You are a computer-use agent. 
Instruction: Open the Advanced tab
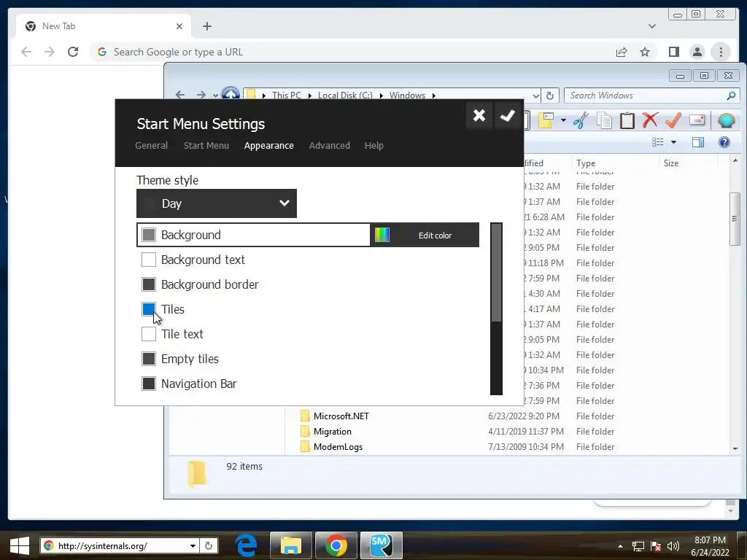pos(329,145)
